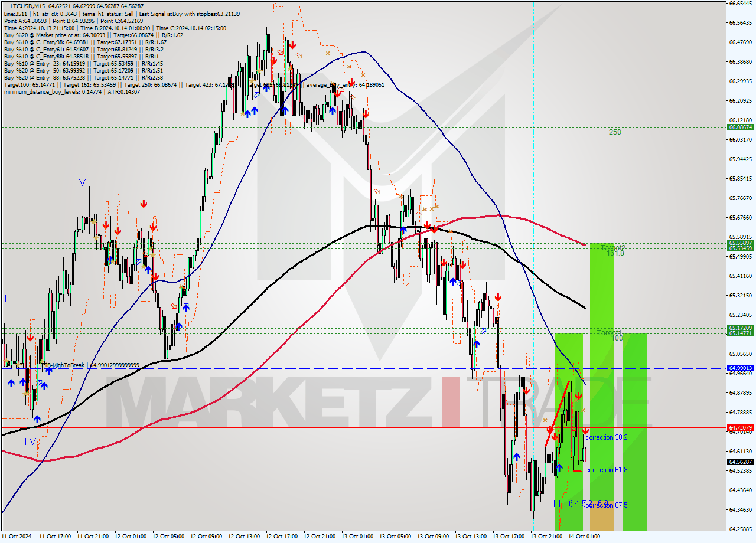Viewport: 756px width, 543px height.
Task: Click the '100' level label under Target1
Action: coord(617,338)
